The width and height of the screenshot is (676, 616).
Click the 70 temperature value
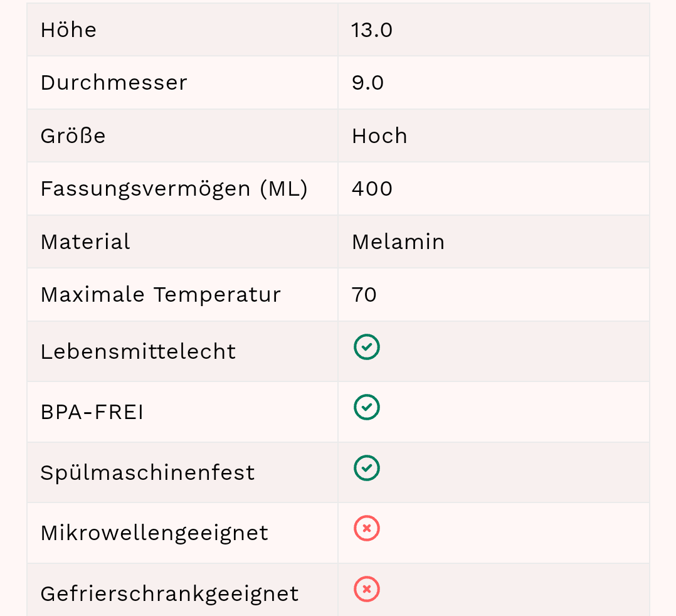(x=364, y=295)
